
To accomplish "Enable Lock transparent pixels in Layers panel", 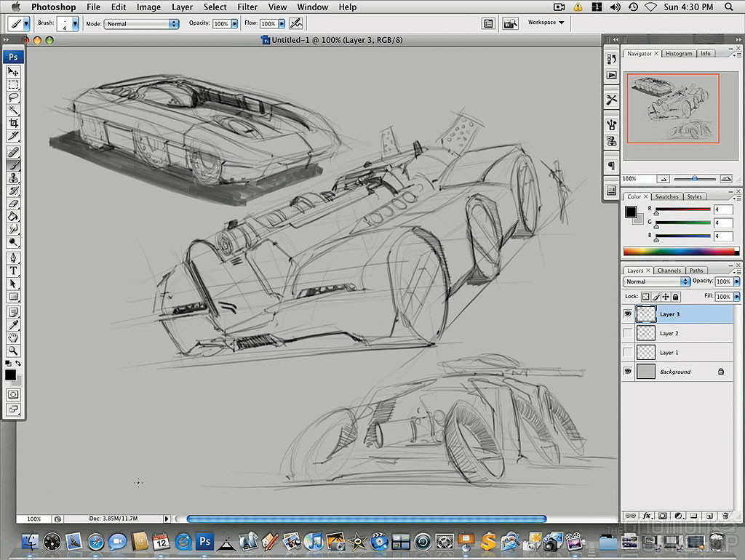I will 647,297.
